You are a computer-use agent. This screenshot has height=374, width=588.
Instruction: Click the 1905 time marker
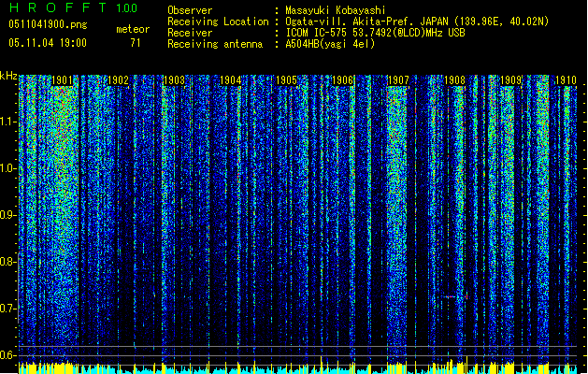point(286,80)
